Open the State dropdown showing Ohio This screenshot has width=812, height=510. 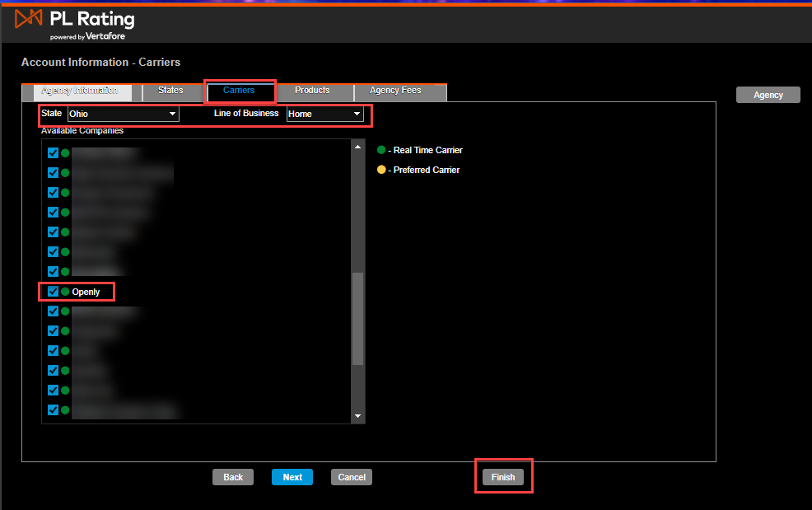point(123,114)
